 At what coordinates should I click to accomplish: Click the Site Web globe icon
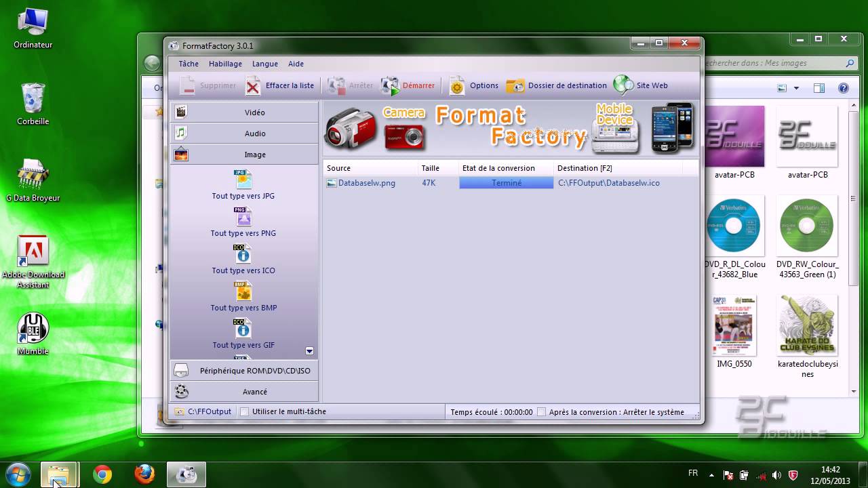(623, 85)
